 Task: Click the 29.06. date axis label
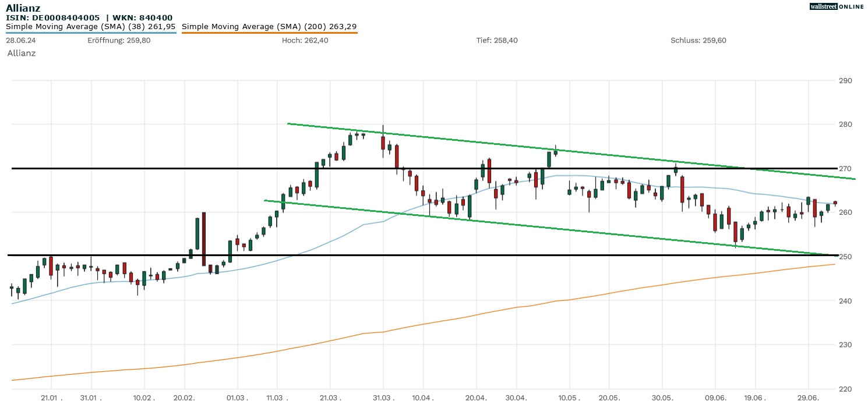808,398
